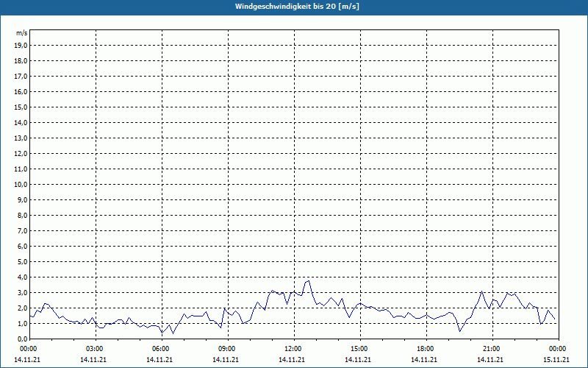The width and height of the screenshot is (588, 368).
Task: Click the 14,0 y-axis label
Action: point(21,122)
